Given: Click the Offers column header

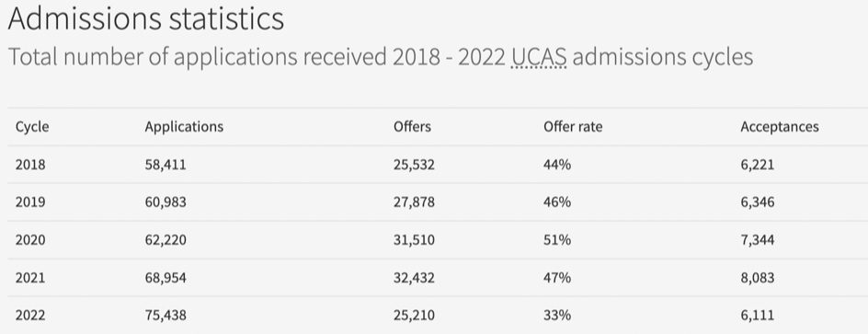Looking at the screenshot, I should point(413,127).
